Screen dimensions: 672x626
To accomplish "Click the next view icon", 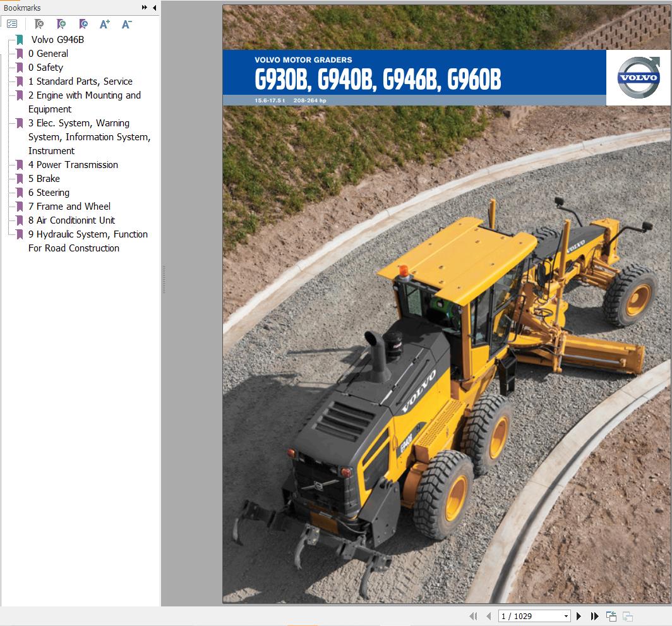I will pos(628,616).
